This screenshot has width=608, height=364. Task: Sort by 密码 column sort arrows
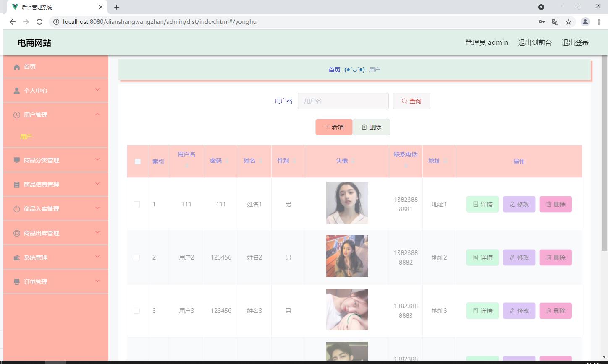coord(227,161)
